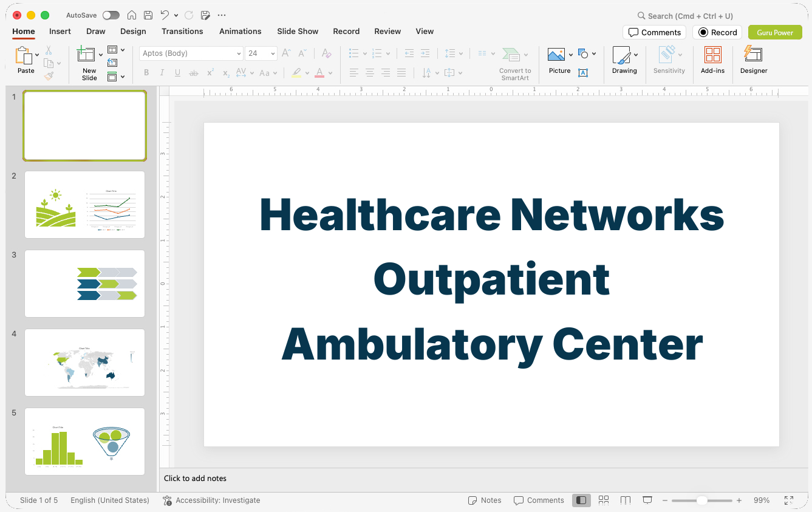Click the Increase Indent icon
The image size is (812, 512).
(x=425, y=53)
